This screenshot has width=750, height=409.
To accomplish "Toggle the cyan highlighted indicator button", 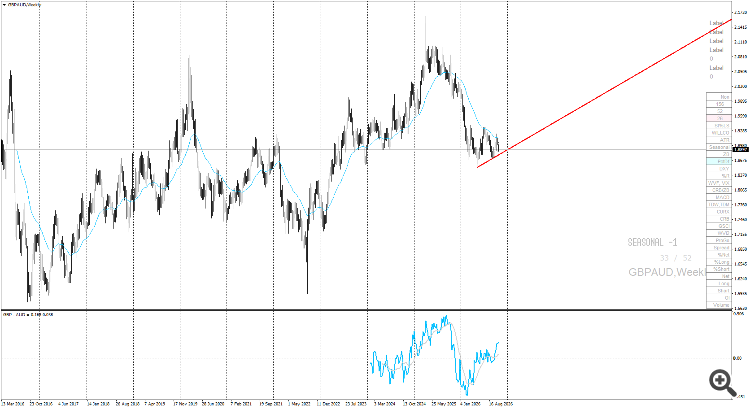I will [719, 161].
